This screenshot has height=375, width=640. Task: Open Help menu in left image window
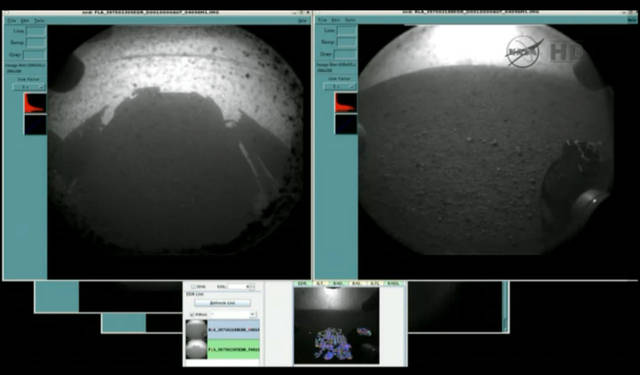coord(302,20)
